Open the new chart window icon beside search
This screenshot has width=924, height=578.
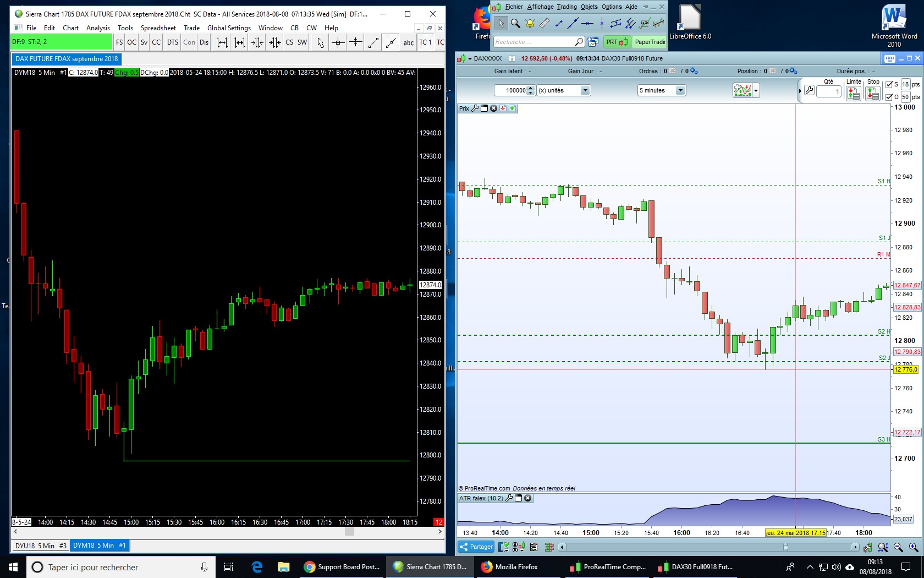click(593, 42)
